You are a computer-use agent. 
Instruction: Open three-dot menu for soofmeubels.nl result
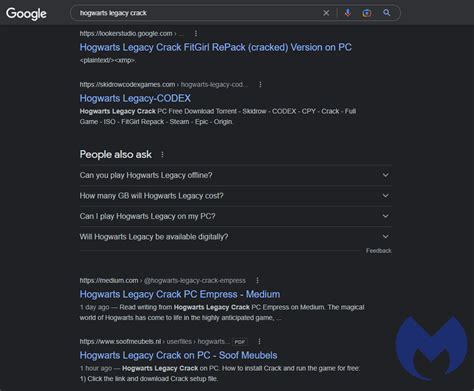(259, 342)
